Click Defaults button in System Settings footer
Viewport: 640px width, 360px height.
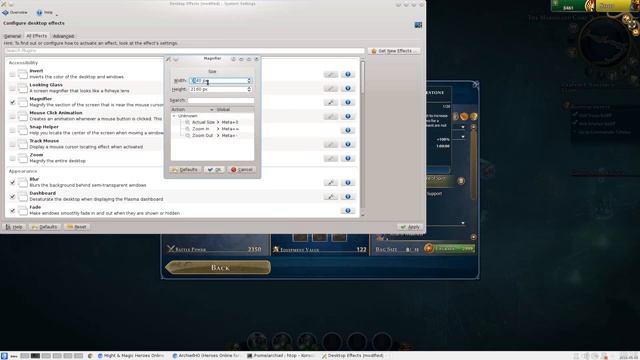44,227
